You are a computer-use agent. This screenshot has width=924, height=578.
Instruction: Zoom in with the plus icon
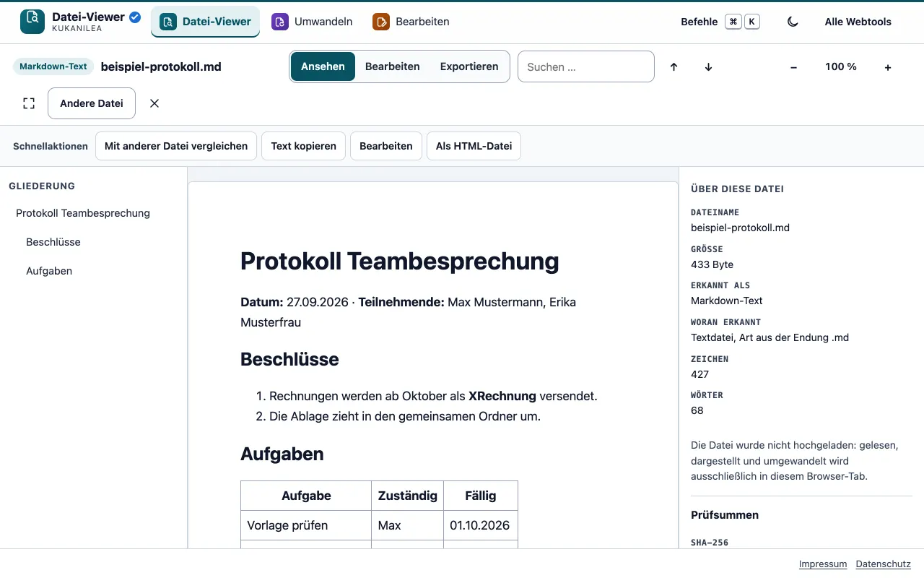click(888, 67)
